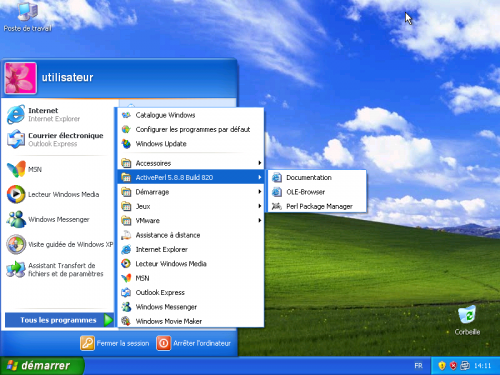This screenshot has height=375, width=500.
Task: Open Windows Movie Maker
Action: (191, 321)
